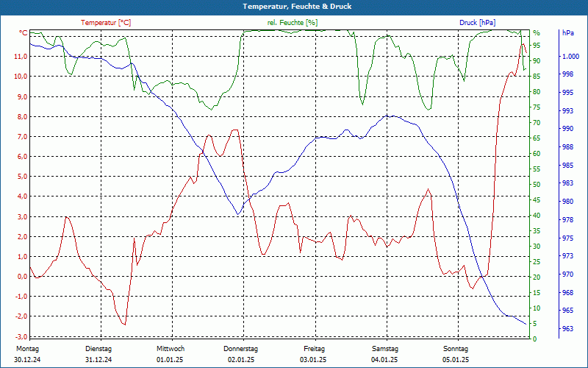Click the 'Samstag' day label
This screenshot has width=588, height=368.
385,349
